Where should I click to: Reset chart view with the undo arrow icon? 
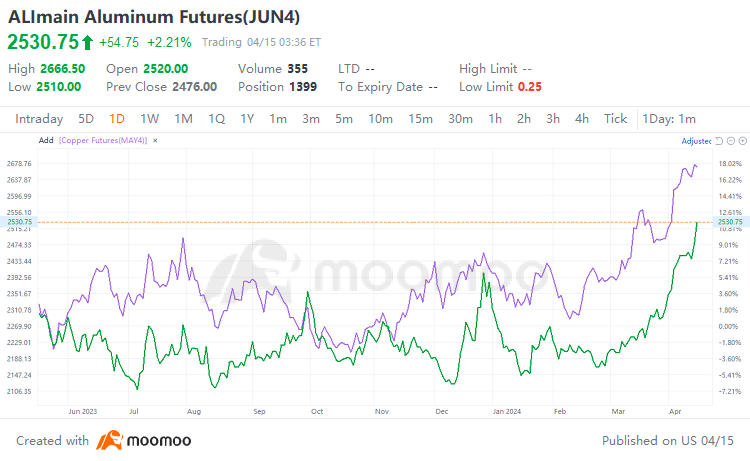point(719,141)
